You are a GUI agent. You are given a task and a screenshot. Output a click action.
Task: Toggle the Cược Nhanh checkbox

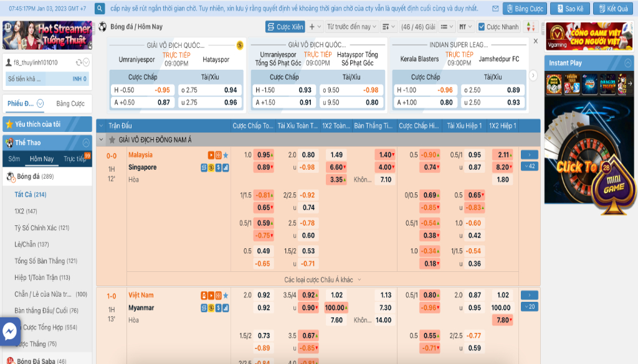tap(482, 27)
